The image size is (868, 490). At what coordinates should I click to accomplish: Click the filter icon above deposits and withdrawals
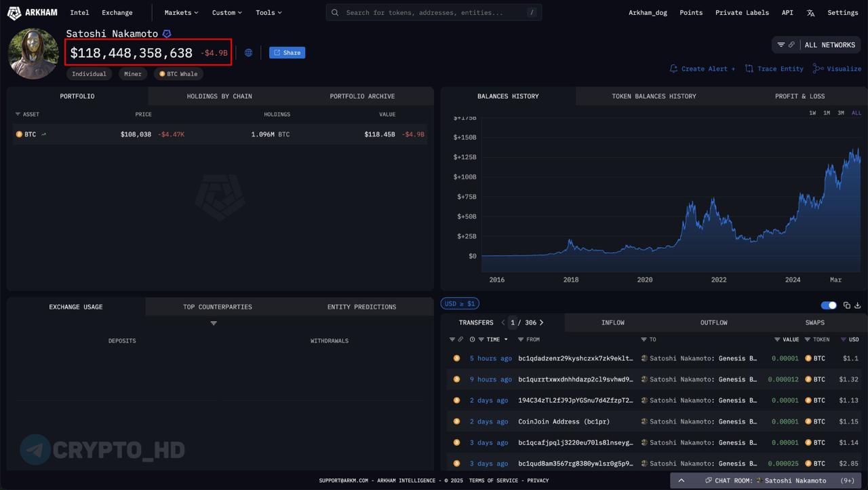214,323
